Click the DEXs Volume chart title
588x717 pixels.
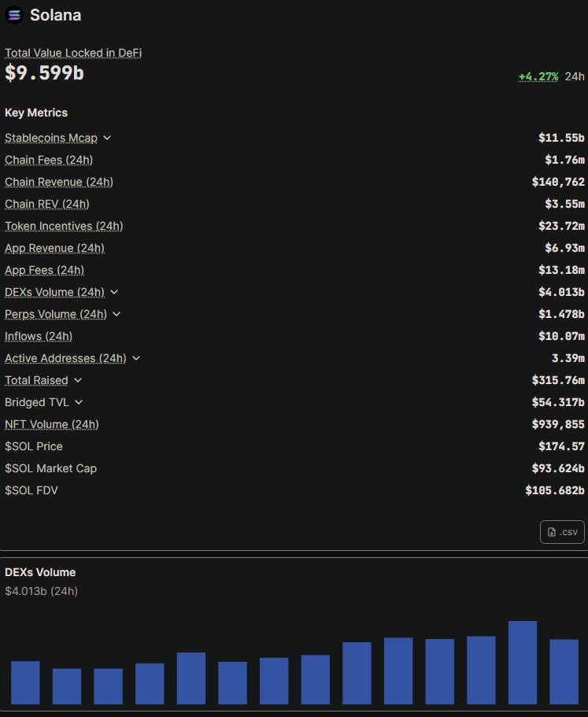coord(40,572)
